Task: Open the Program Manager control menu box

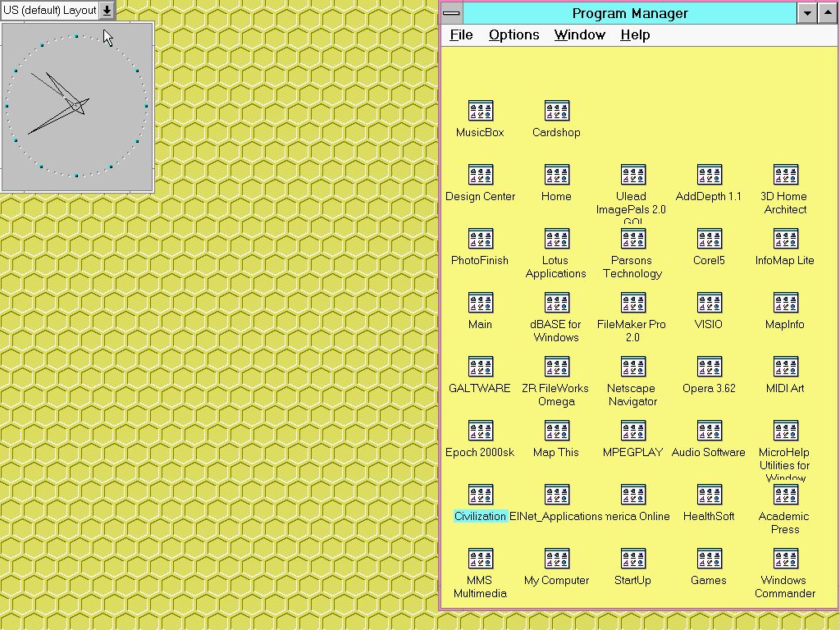Action: 452,13
